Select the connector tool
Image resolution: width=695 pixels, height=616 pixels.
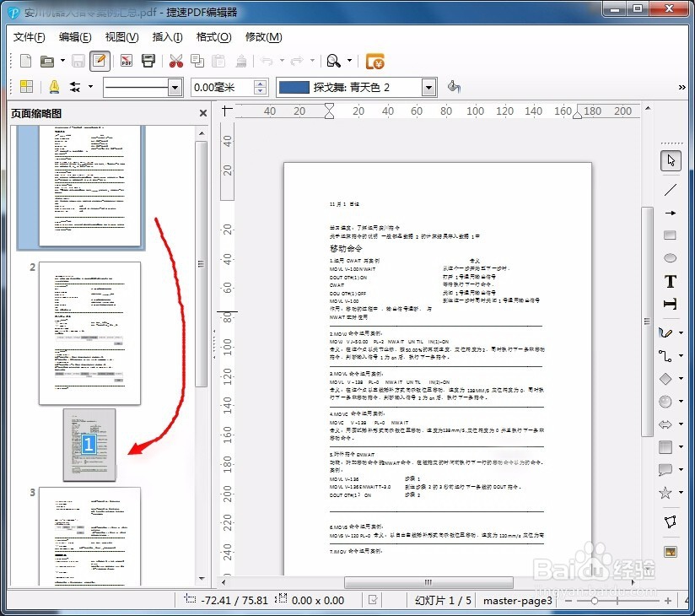click(x=665, y=355)
